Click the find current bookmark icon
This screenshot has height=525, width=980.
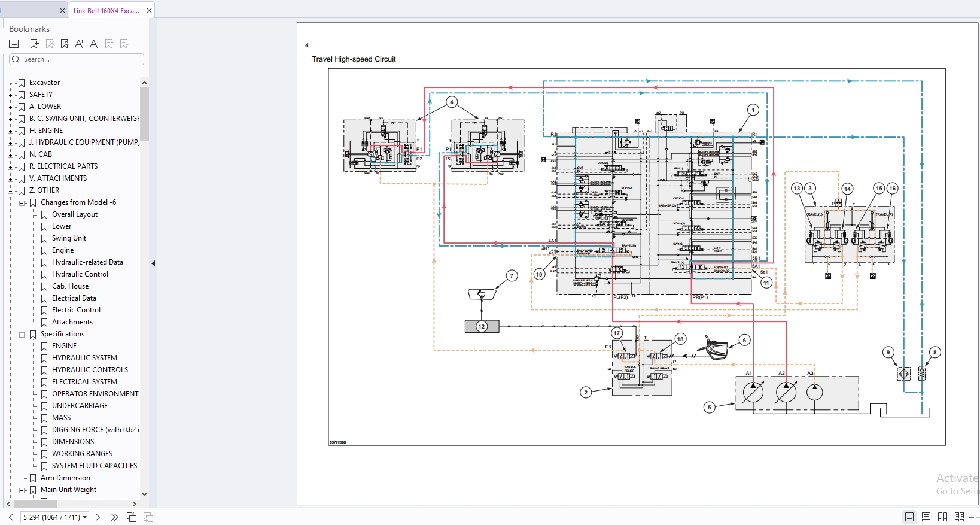[x=65, y=44]
